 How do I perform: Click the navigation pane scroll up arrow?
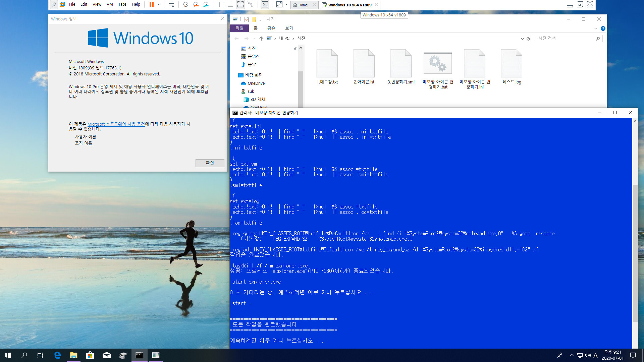pyautogui.click(x=301, y=48)
